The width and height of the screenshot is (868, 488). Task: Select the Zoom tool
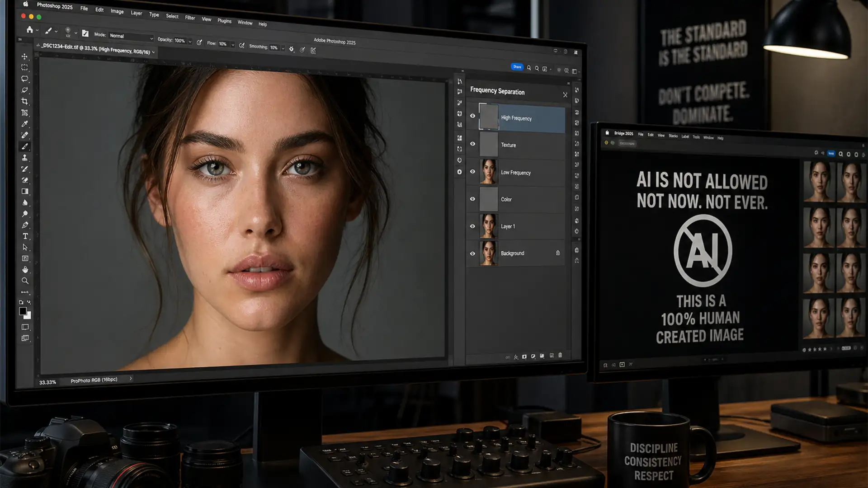coord(25,281)
